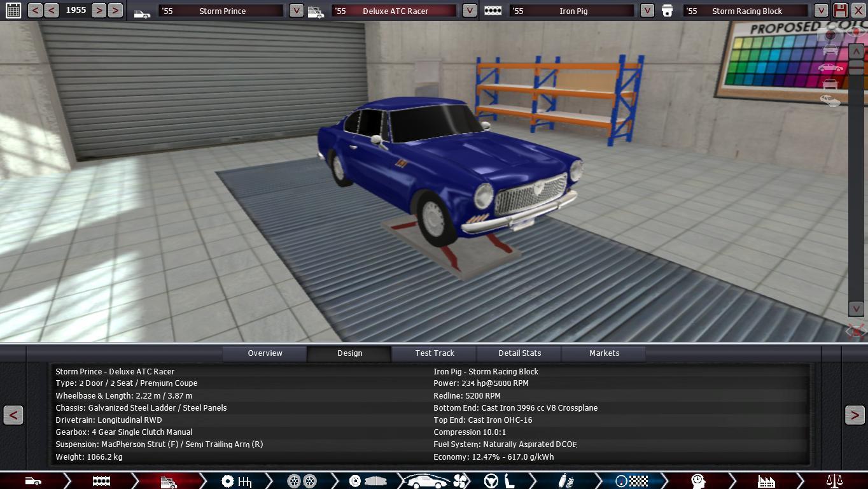Open the wheels and tires stage icon
Screen dimensions: 868x489
coord(302,481)
